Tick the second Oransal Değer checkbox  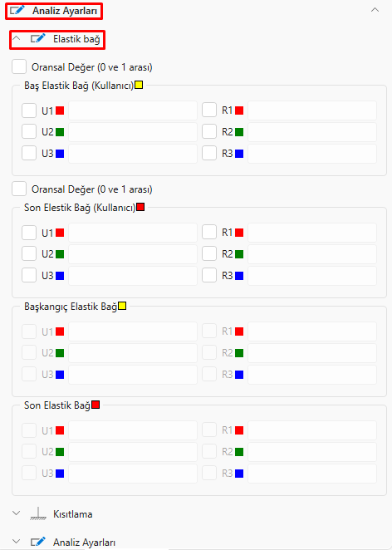[19, 189]
